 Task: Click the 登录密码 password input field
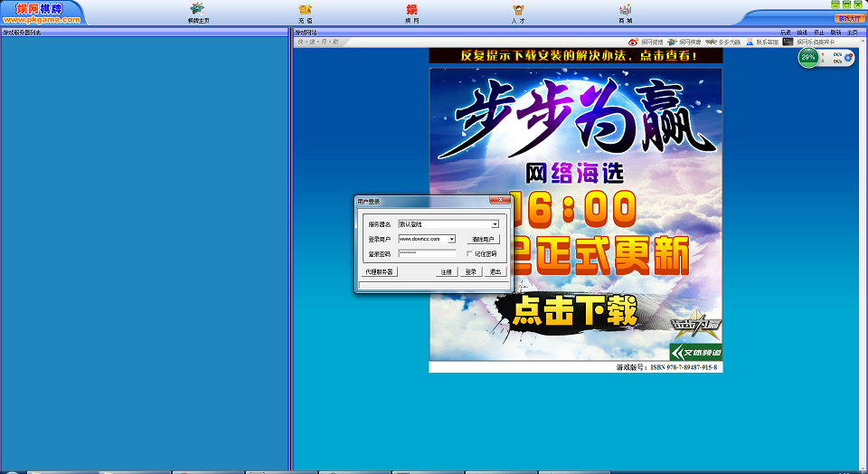click(x=427, y=254)
